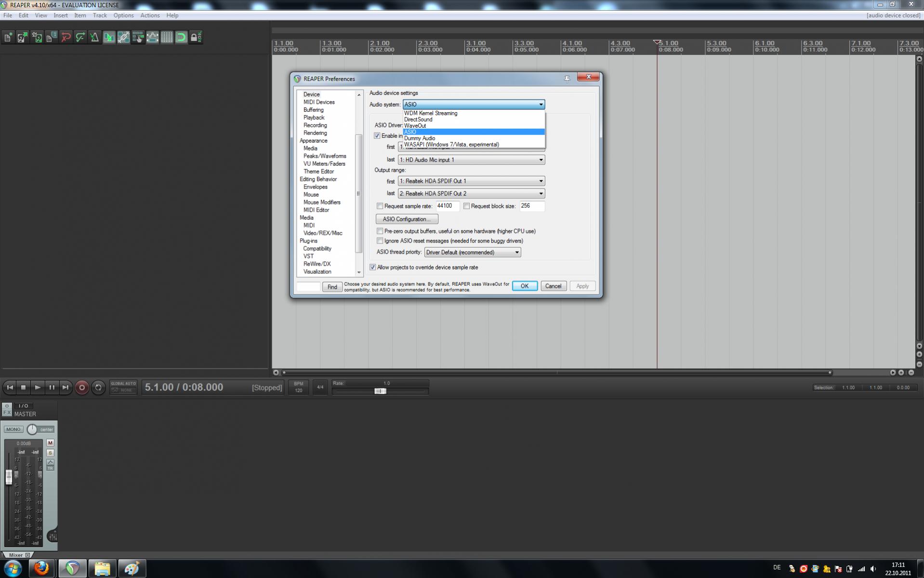This screenshot has height=578, width=924.
Task: Choose 'WASAPI (Windows 7/Vista, experimental)' option
Action: coord(474,145)
